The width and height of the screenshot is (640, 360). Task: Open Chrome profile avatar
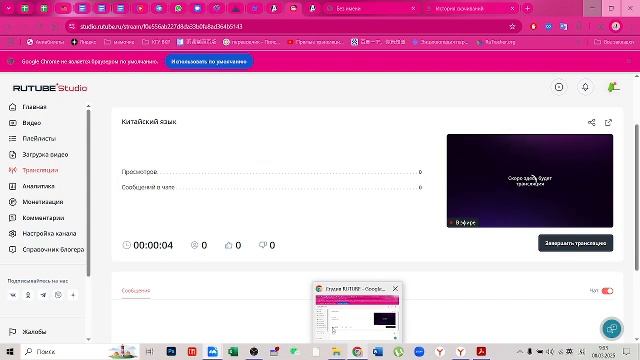click(x=616, y=27)
